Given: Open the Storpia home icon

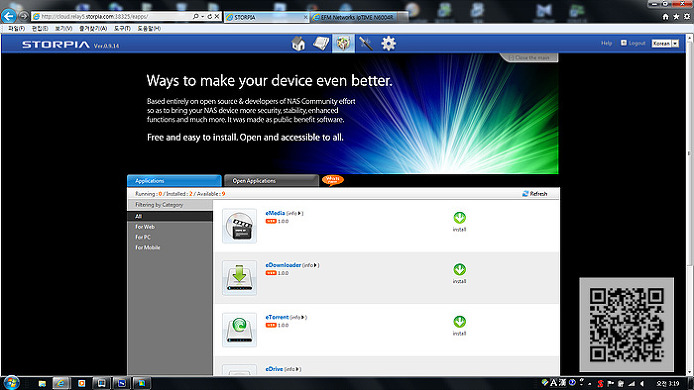Looking at the screenshot, I should pyautogui.click(x=298, y=43).
